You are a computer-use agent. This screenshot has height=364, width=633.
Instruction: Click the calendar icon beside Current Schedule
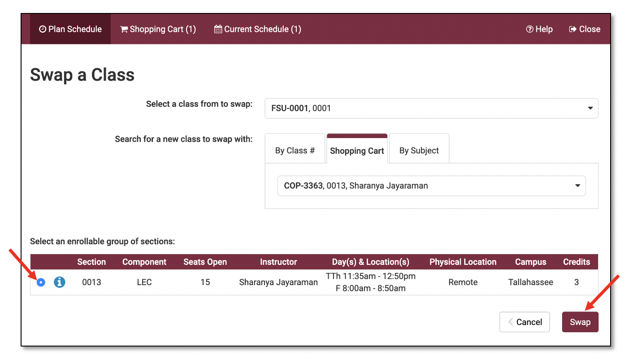tap(218, 29)
